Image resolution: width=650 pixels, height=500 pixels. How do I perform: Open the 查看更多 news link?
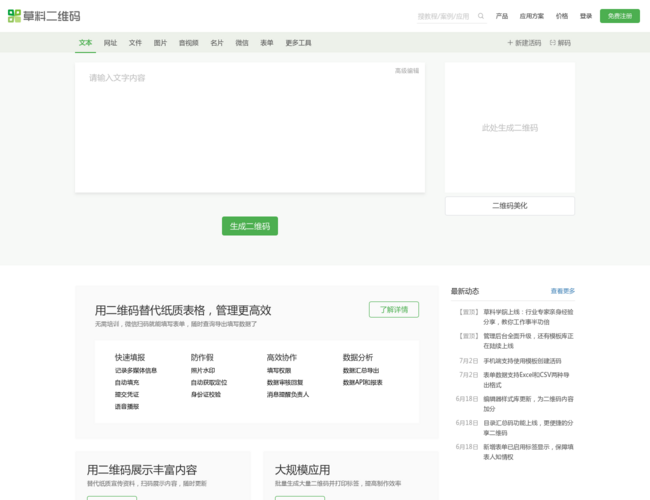[x=562, y=291]
